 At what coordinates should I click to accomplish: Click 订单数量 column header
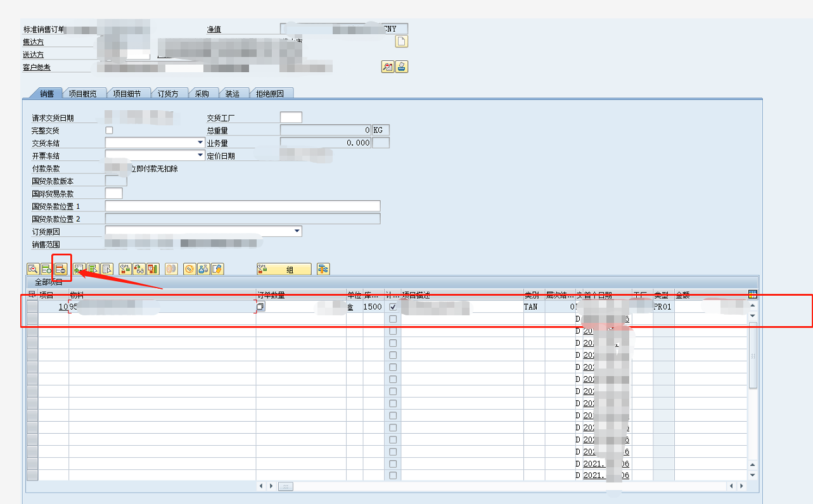(x=301, y=295)
